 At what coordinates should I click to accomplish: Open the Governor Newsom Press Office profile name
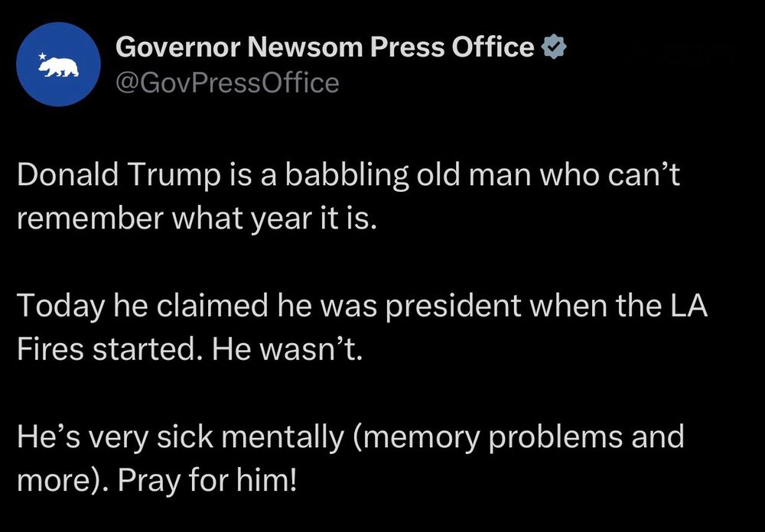(x=324, y=48)
